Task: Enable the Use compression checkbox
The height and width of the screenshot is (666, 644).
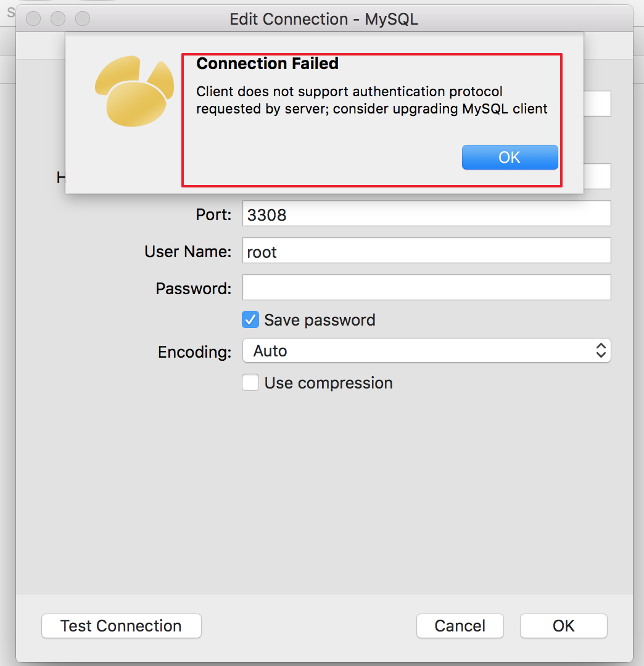Action: [250, 383]
